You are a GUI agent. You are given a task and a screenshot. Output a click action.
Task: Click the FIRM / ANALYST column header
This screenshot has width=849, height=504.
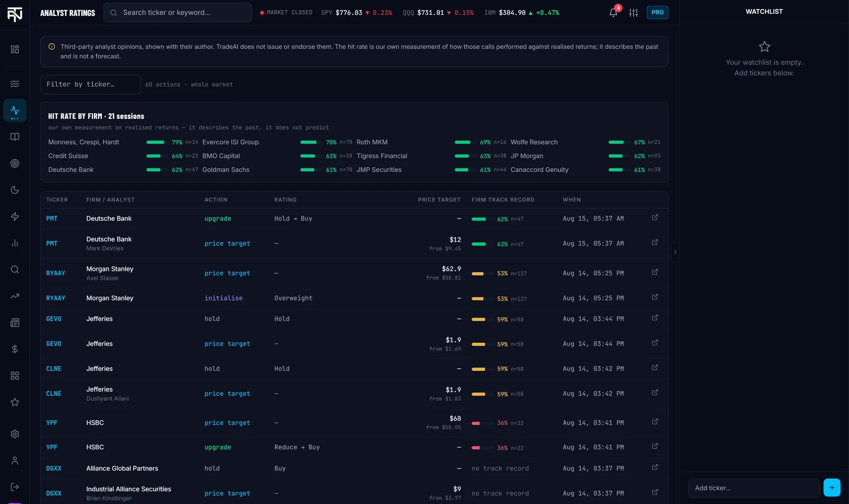click(x=110, y=200)
